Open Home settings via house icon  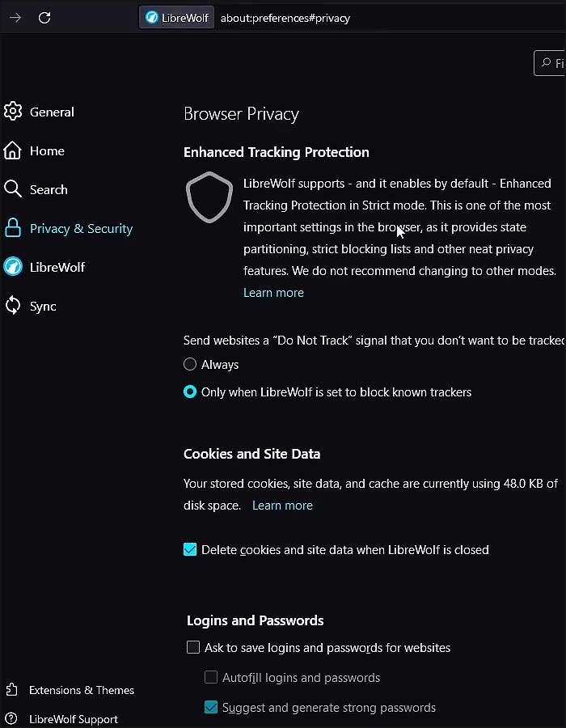pyautogui.click(x=12, y=150)
